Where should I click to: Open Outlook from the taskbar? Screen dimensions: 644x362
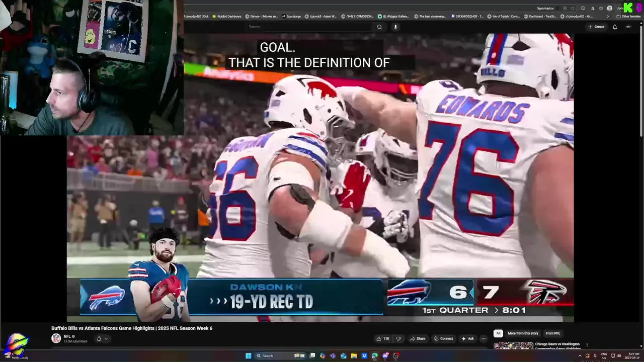click(343, 355)
